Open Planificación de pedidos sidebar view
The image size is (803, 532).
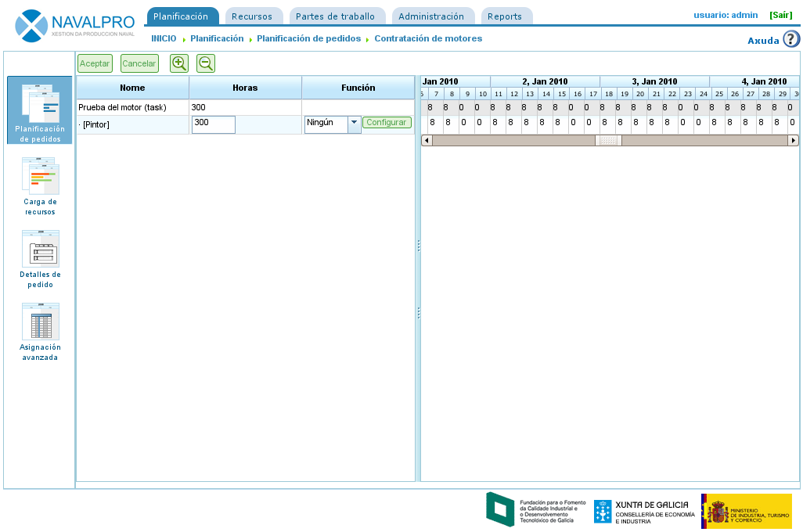coord(40,110)
